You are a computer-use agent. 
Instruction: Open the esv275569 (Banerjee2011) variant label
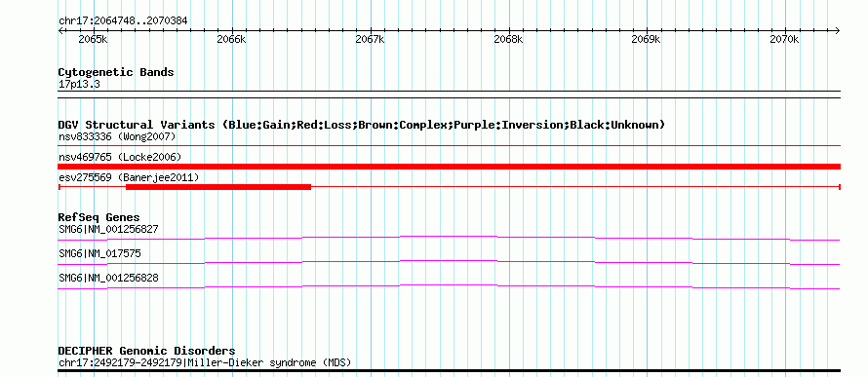(x=129, y=177)
